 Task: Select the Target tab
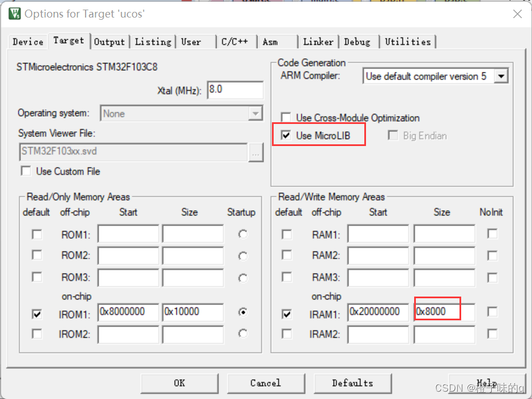coord(69,41)
